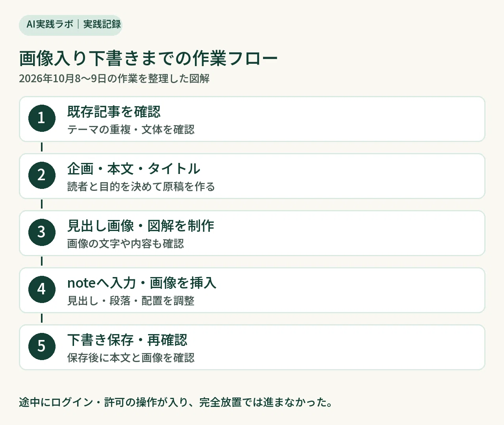The height and width of the screenshot is (425, 504).
Task: Click the 既存記事を確認 step heading
Action: pos(114,112)
